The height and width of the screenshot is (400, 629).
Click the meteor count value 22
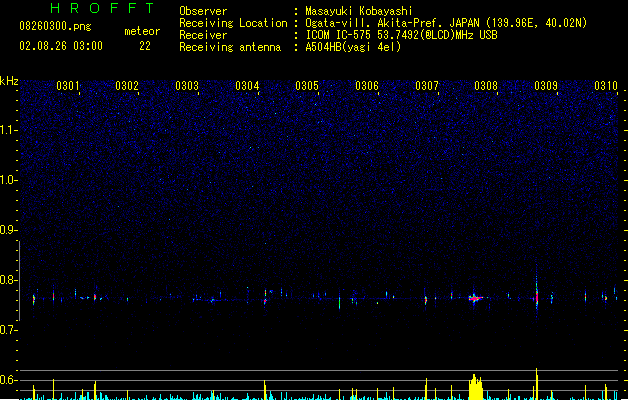click(145, 46)
